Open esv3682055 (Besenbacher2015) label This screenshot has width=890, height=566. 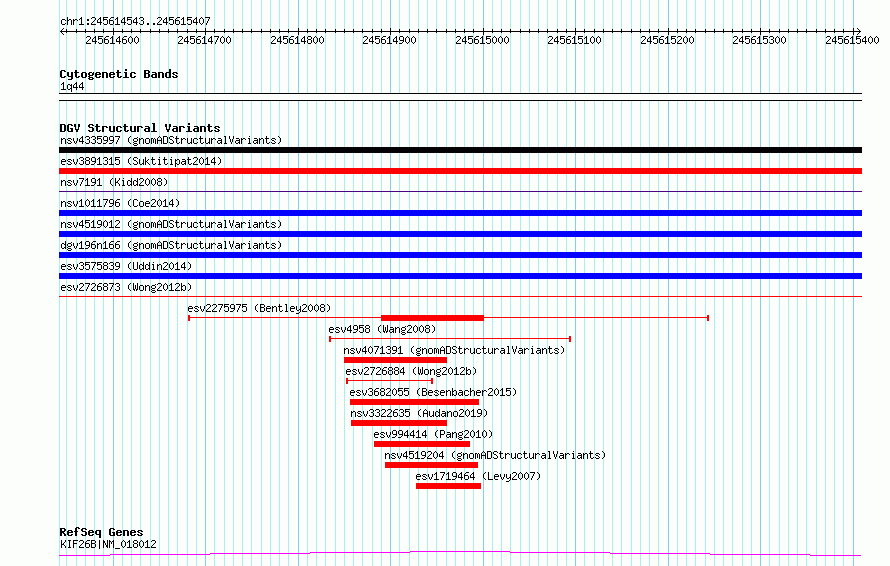pyautogui.click(x=433, y=392)
